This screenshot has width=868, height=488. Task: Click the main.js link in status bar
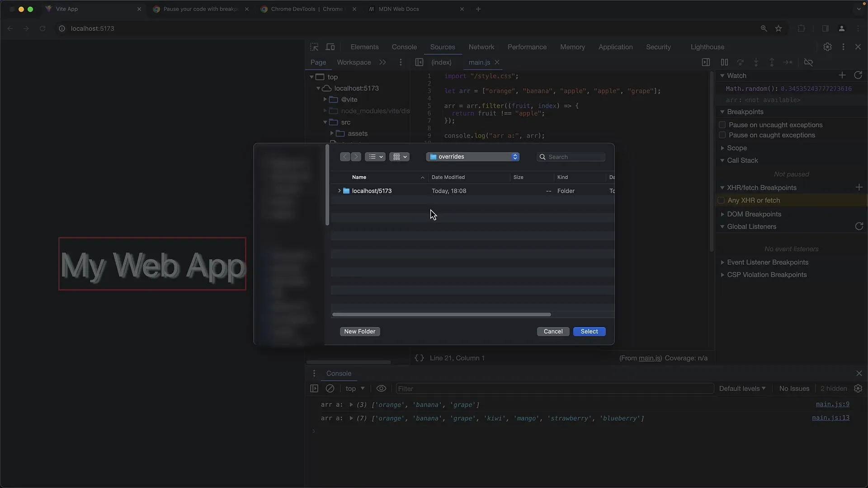(x=650, y=358)
